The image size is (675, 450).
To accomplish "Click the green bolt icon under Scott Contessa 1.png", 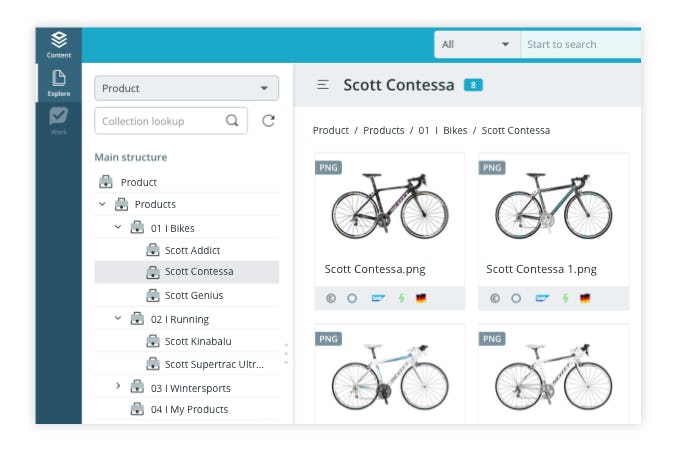I will pos(565,298).
